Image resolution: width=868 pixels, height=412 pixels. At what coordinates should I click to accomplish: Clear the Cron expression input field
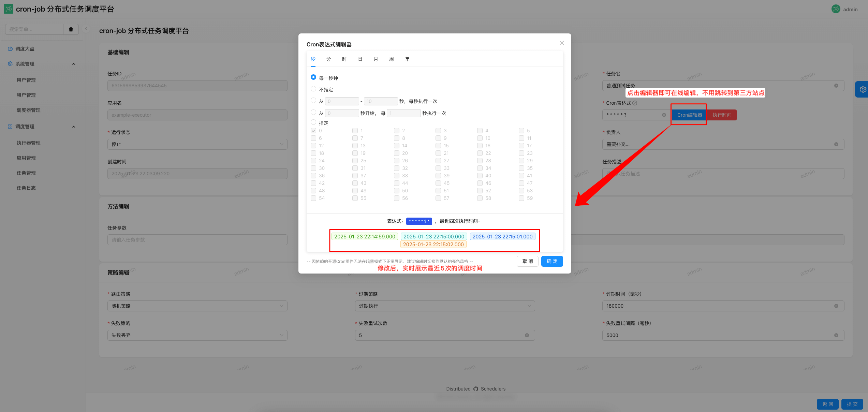tap(664, 115)
